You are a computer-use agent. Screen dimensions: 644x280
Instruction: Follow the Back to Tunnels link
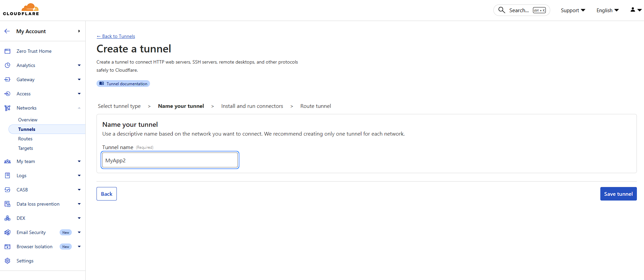pos(116,36)
